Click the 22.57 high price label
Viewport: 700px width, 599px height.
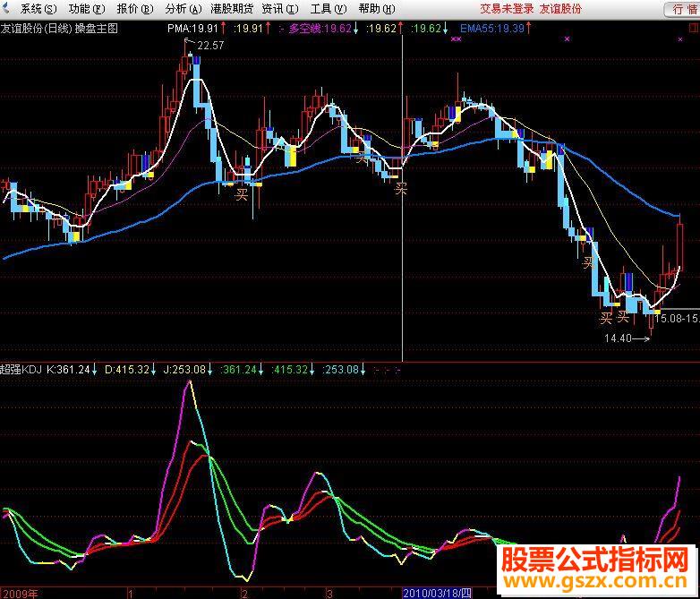[210, 46]
